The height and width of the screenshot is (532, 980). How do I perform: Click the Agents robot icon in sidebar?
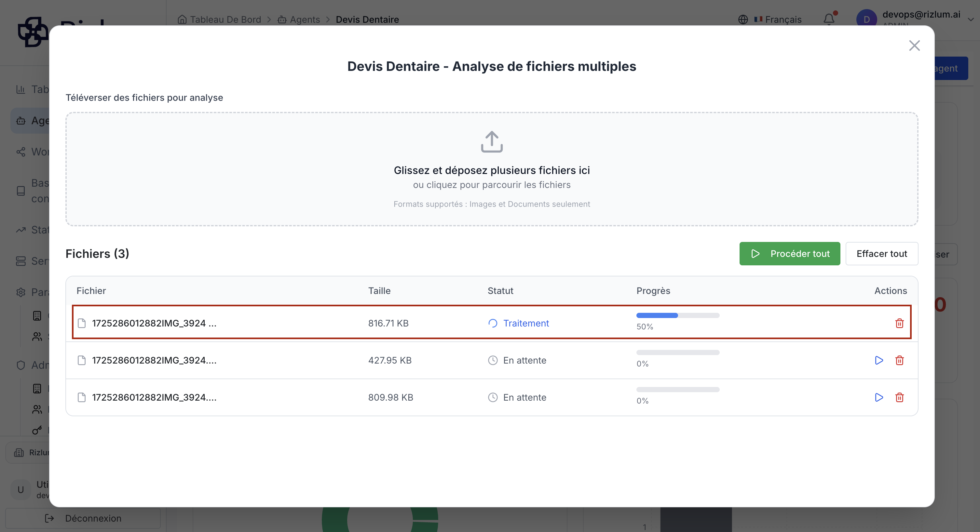pos(20,121)
